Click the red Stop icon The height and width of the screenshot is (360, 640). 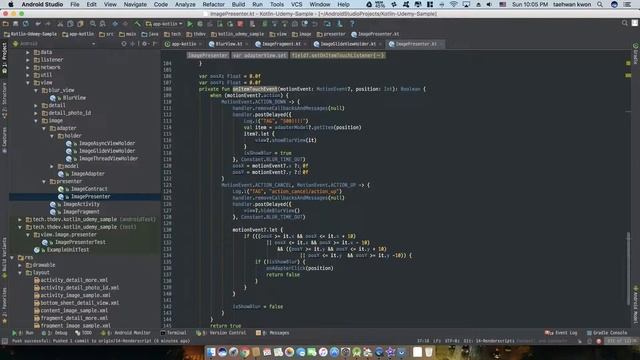coord(240,24)
